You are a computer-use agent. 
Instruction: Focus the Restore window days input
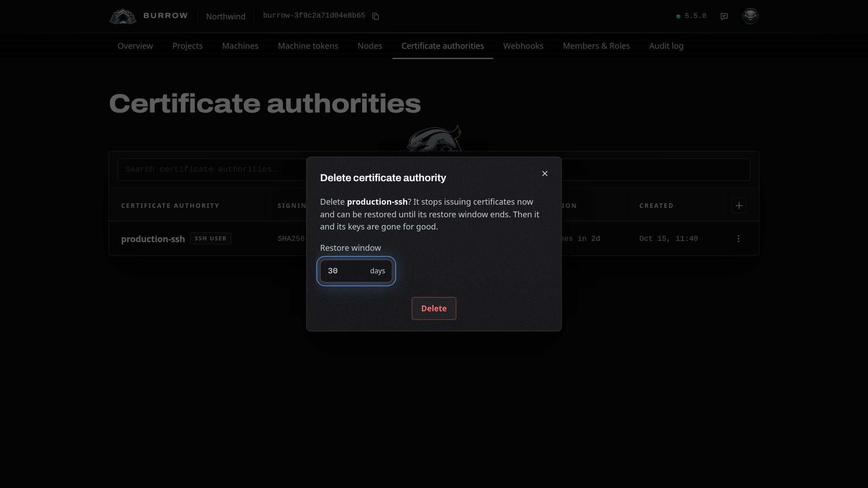coord(356,271)
